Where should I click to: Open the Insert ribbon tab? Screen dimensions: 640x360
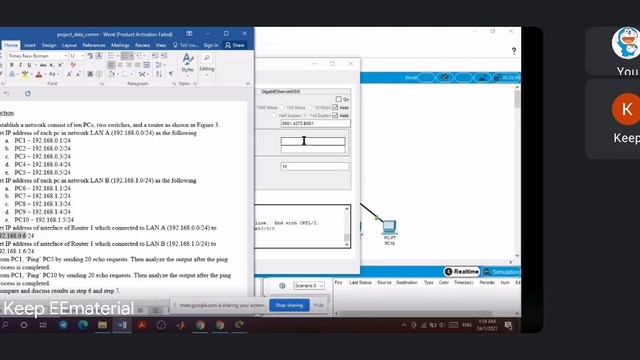click(30, 45)
